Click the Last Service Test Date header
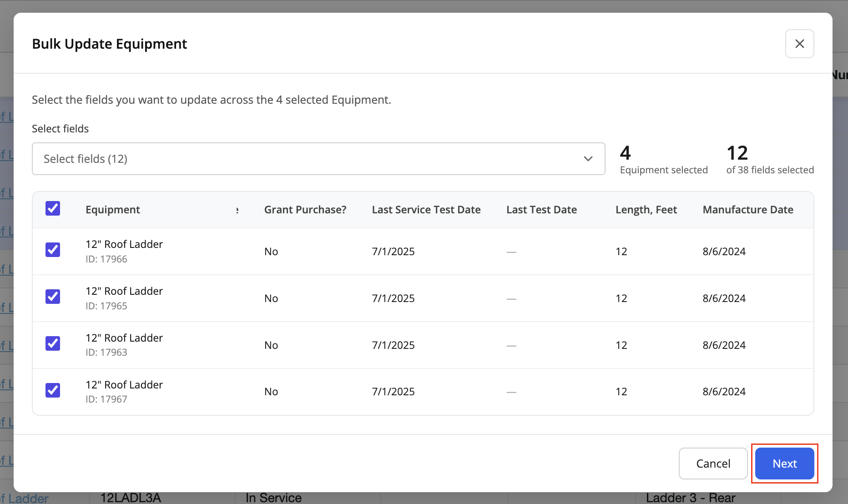848x504 pixels. click(x=426, y=210)
